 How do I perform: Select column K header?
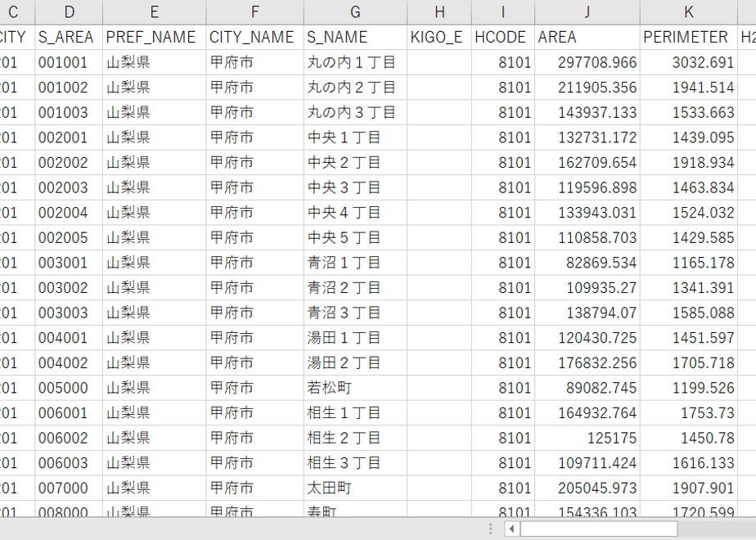689,12
